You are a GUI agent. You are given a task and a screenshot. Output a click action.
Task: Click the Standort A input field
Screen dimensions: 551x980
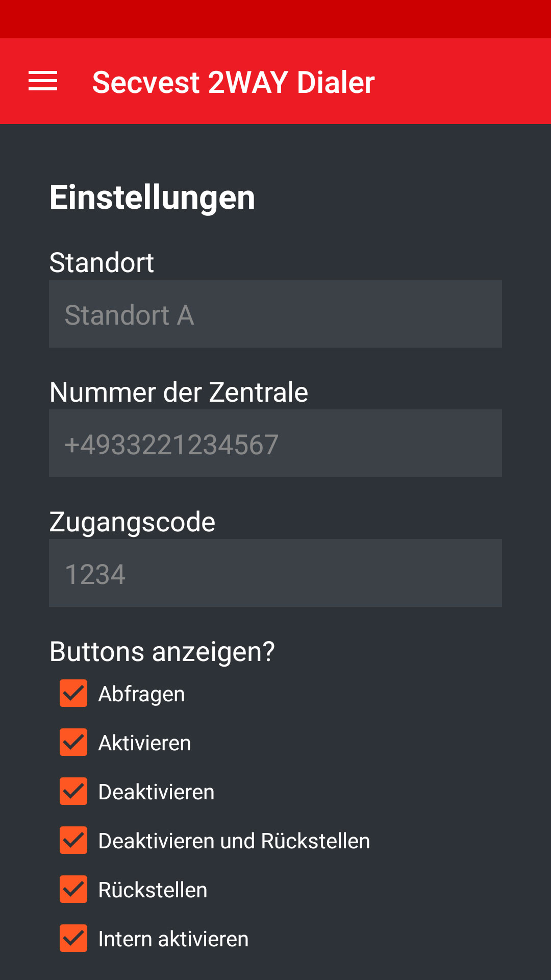pos(275,314)
